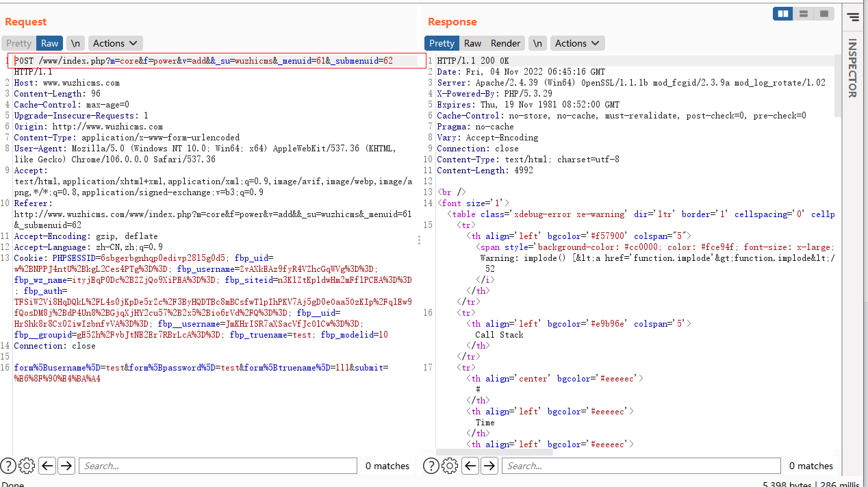The image size is (868, 487).
Task: Click the HTTP/1.1 200 OK status line
Action: point(473,61)
